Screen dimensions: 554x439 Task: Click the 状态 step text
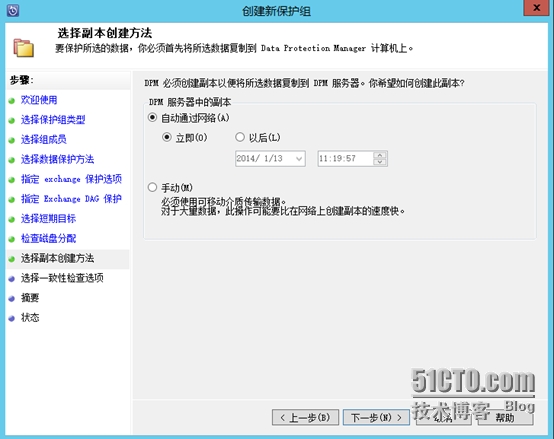[30, 318]
